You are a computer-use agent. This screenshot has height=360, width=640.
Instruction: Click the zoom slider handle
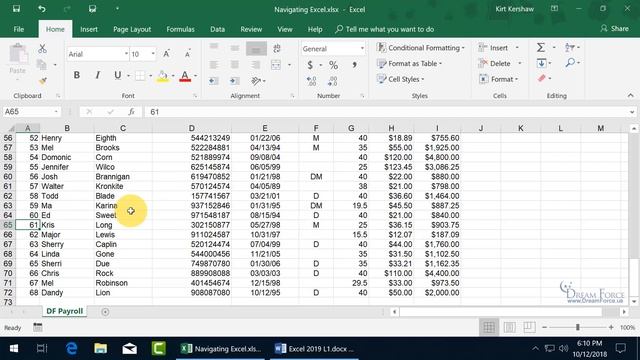[578, 327]
